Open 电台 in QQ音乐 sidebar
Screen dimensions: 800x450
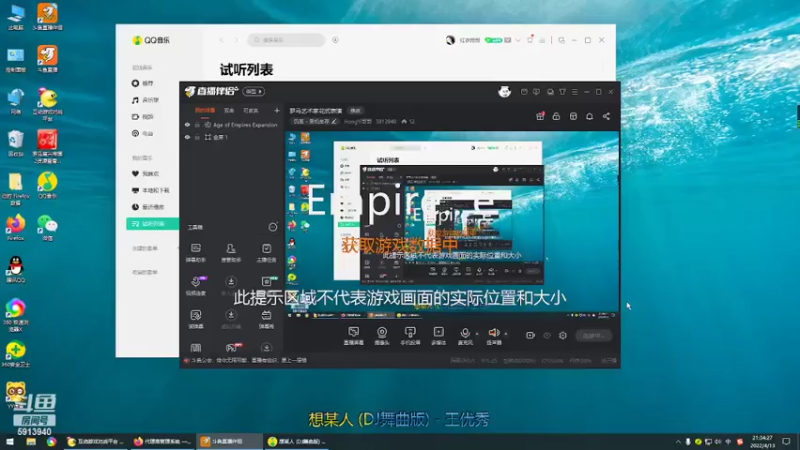[142, 133]
